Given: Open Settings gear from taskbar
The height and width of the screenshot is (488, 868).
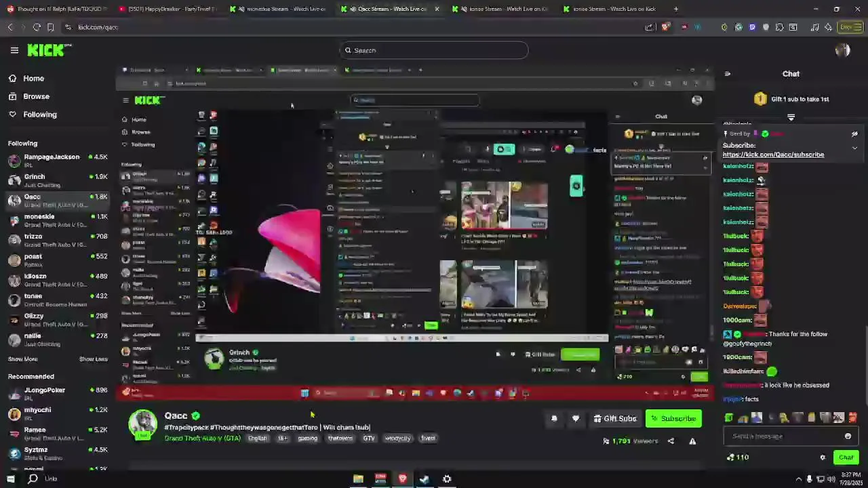Looking at the screenshot, I should pos(447,479).
